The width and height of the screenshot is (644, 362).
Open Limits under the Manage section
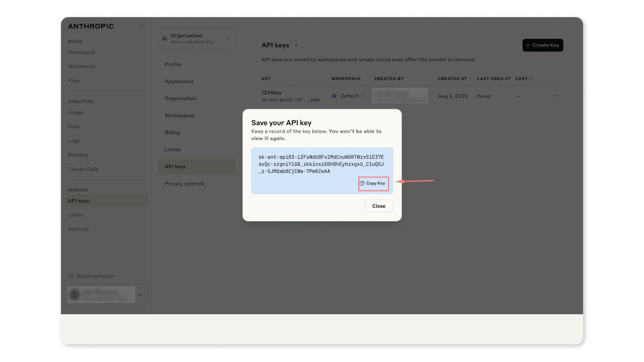(76, 215)
